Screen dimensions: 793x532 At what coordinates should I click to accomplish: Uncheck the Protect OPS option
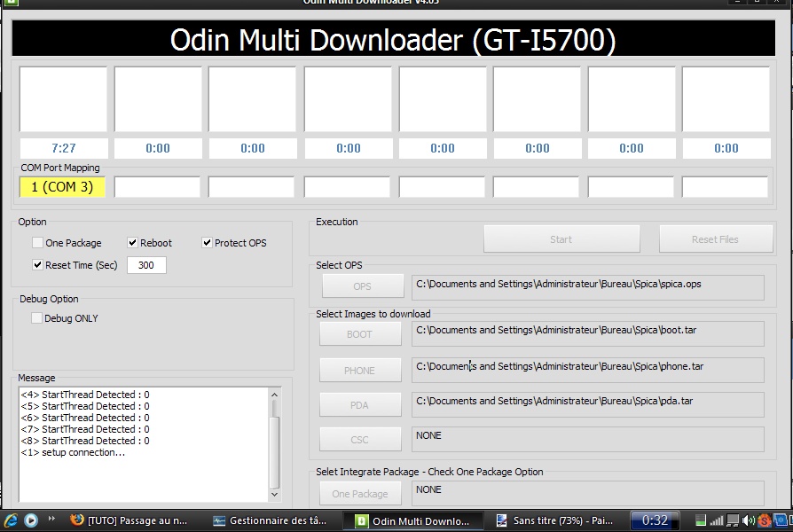click(207, 243)
